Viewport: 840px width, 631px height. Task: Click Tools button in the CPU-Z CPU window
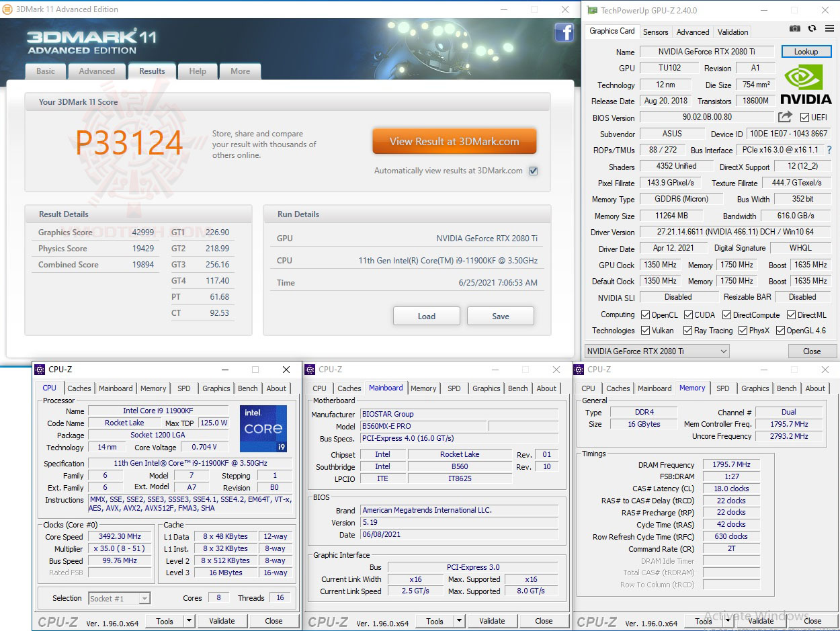tap(165, 622)
